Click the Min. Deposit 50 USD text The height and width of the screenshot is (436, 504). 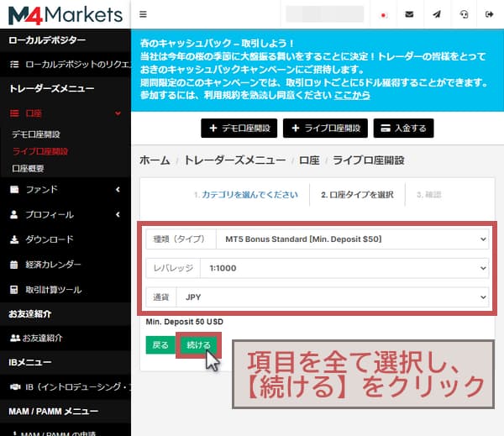pyautogui.click(x=185, y=322)
